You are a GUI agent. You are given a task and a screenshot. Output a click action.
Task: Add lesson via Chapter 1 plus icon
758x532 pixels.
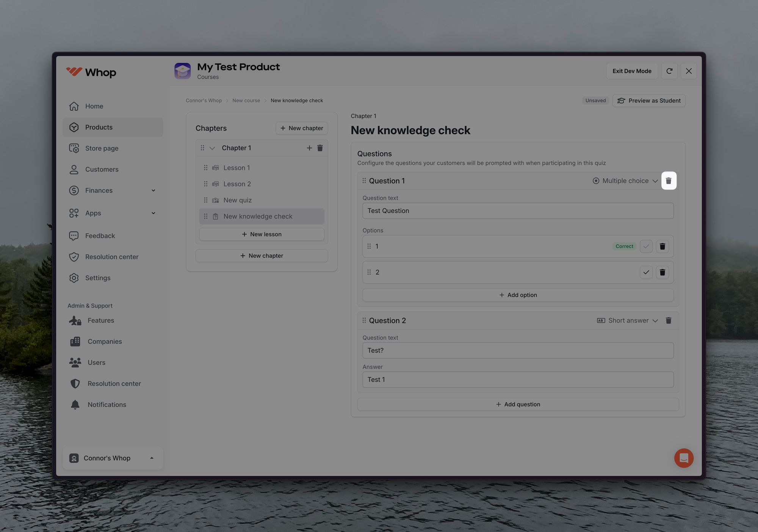(x=309, y=148)
